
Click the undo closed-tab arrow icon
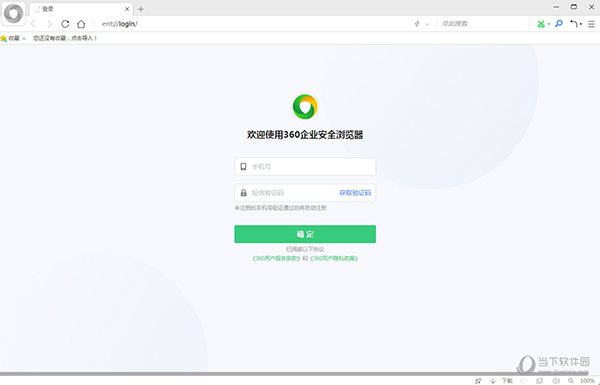(574, 24)
